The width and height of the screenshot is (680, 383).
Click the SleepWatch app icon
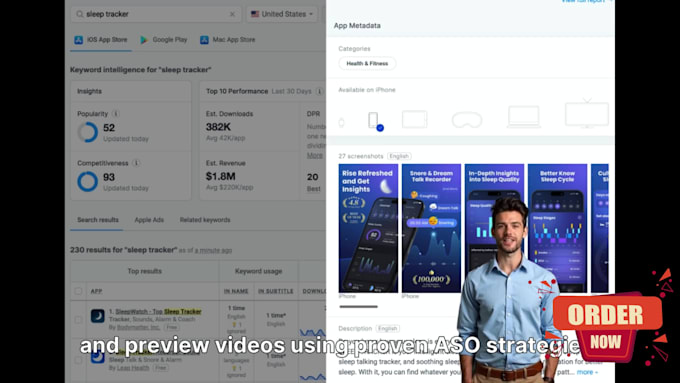click(x=98, y=316)
